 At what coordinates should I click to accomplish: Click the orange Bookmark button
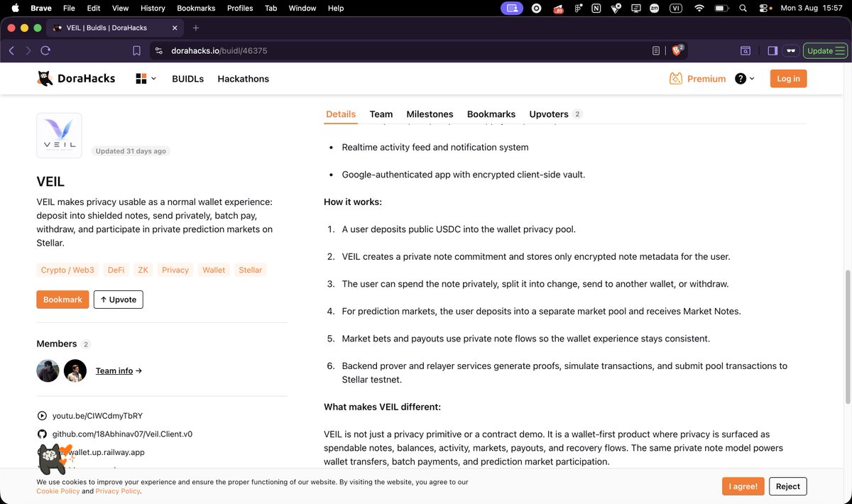pos(62,300)
